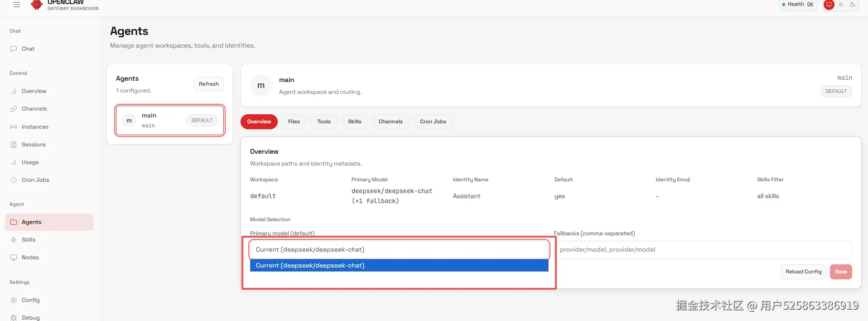Switch to the Files tab

pos(294,122)
